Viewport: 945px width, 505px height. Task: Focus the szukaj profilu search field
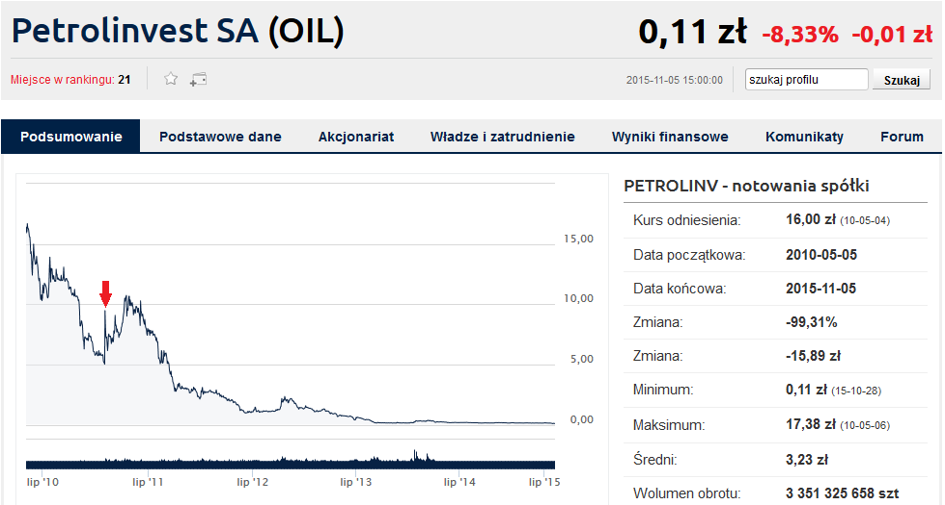(806, 80)
